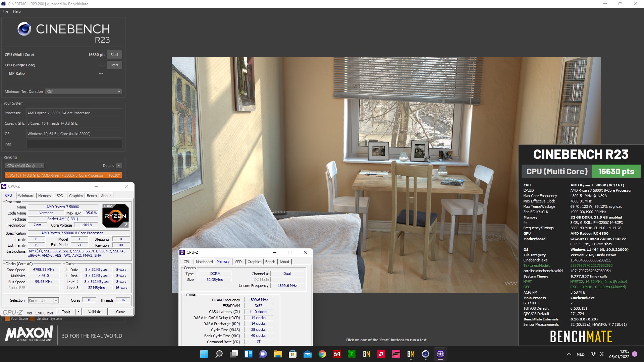
Task: Click the Core Speed value 4798.88 MHz
Action: [x=44, y=270]
